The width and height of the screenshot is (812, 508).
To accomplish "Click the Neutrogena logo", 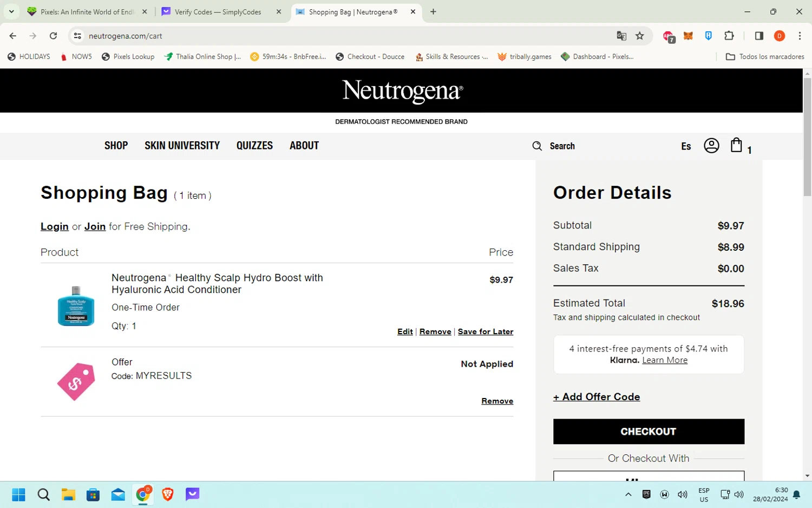I will [402, 91].
